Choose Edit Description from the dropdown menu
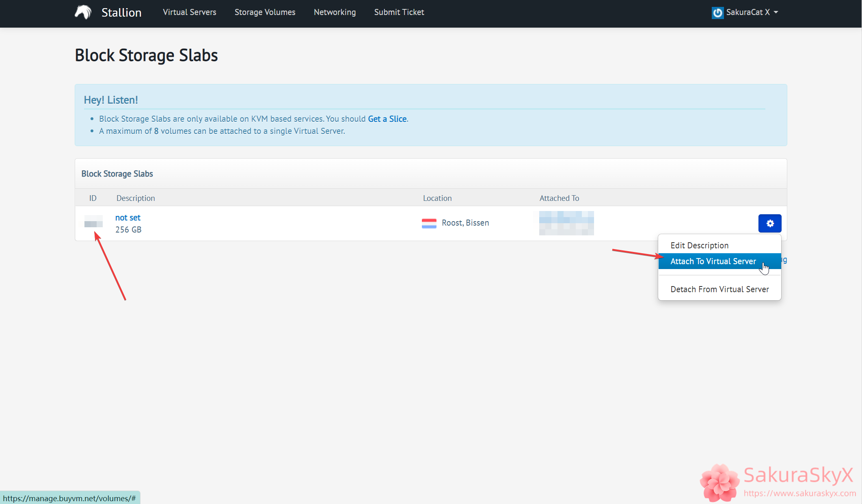This screenshot has width=862, height=504. coord(699,246)
